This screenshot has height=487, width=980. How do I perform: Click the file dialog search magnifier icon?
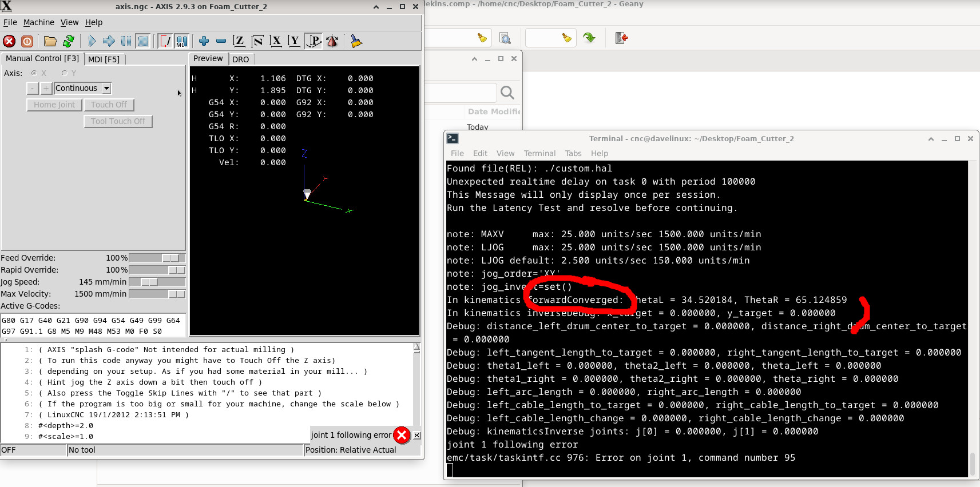(x=507, y=93)
